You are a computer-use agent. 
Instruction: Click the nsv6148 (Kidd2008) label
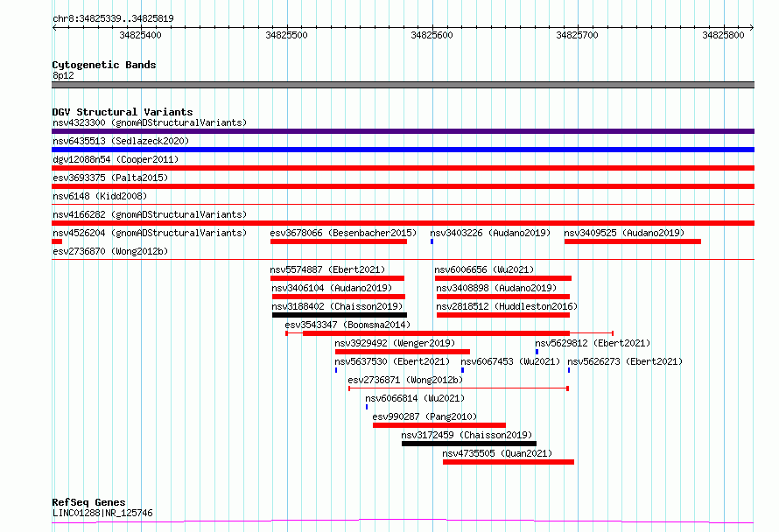100,196
